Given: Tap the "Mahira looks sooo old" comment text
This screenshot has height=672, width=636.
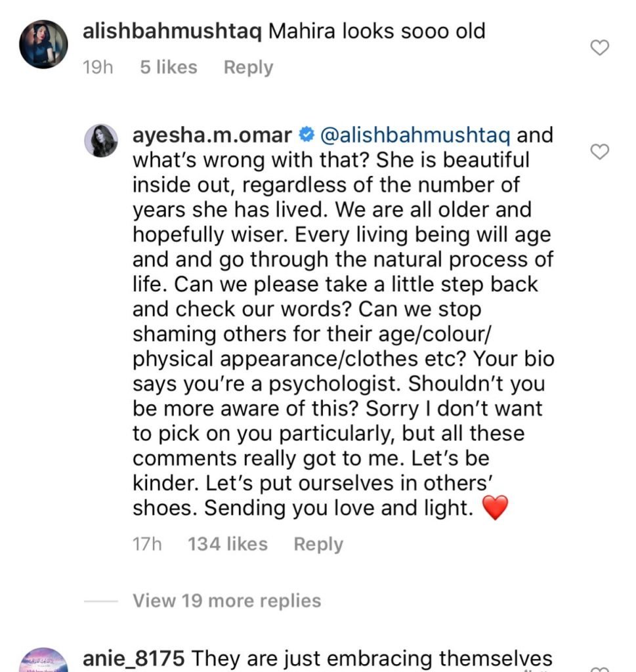Looking at the screenshot, I should point(375,31).
